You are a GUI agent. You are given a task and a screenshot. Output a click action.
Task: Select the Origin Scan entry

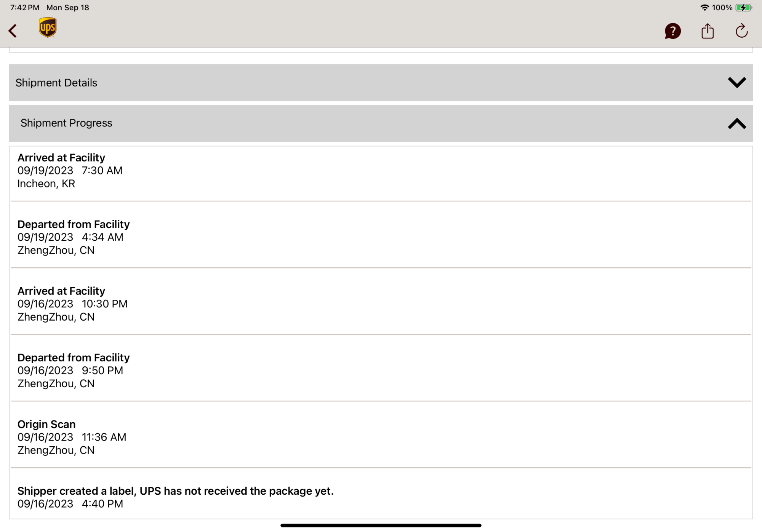click(381, 435)
